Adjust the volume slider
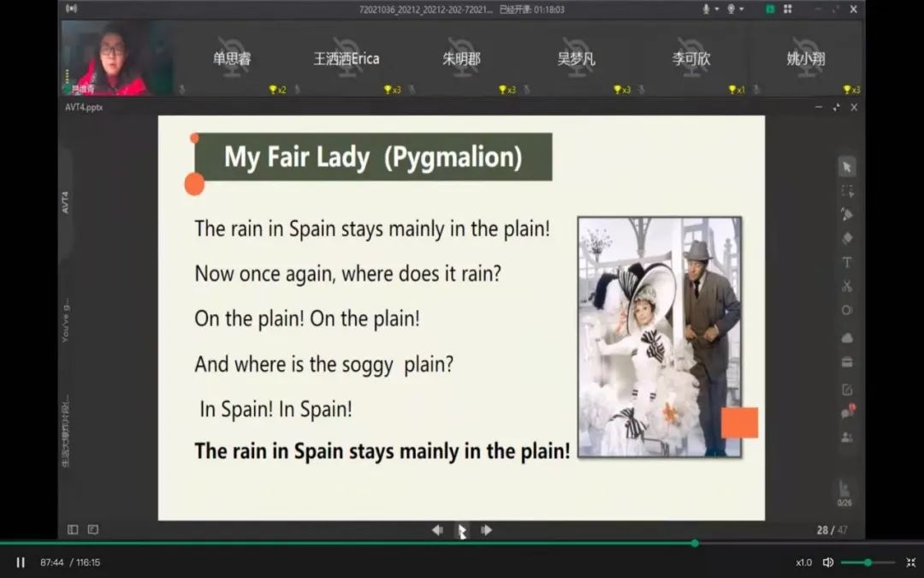This screenshot has width=924, height=578. (868, 563)
